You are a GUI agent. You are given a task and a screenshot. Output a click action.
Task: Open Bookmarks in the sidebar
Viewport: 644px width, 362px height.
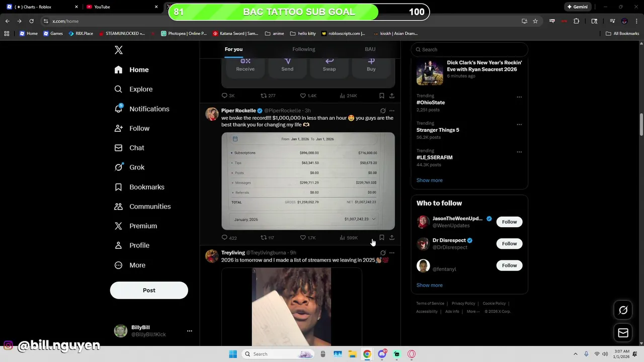pyautogui.click(x=139, y=187)
